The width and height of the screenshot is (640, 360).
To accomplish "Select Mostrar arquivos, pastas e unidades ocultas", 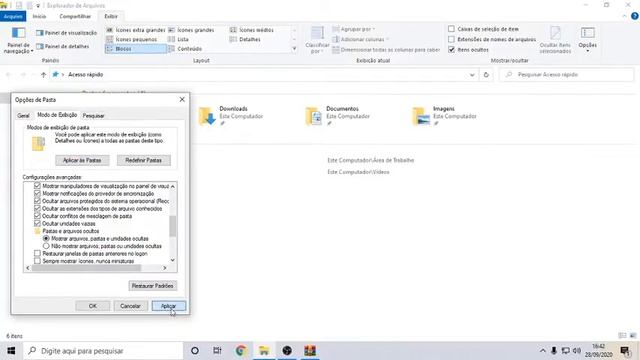I will [x=46, y=238].
